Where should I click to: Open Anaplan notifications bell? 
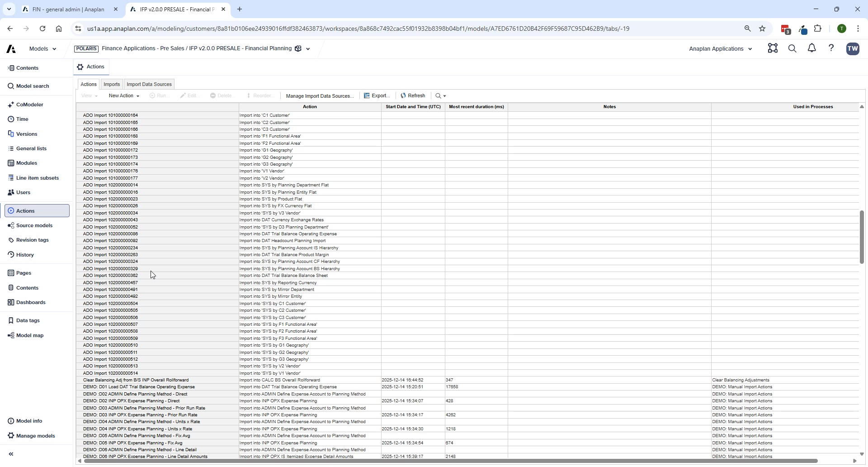[811, 48]
